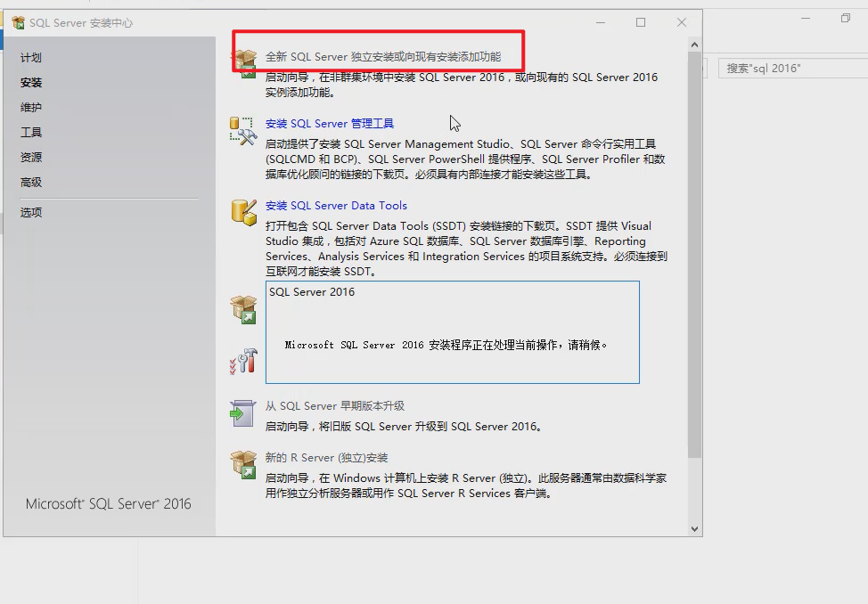Click the Microsoft SQL Server 2016 logo text

(x=109, y=504)
